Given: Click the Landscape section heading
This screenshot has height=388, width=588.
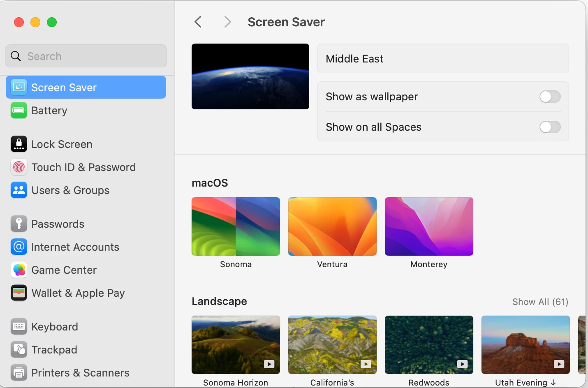Looking at the screenshot, I should click(x=219, y=301).
